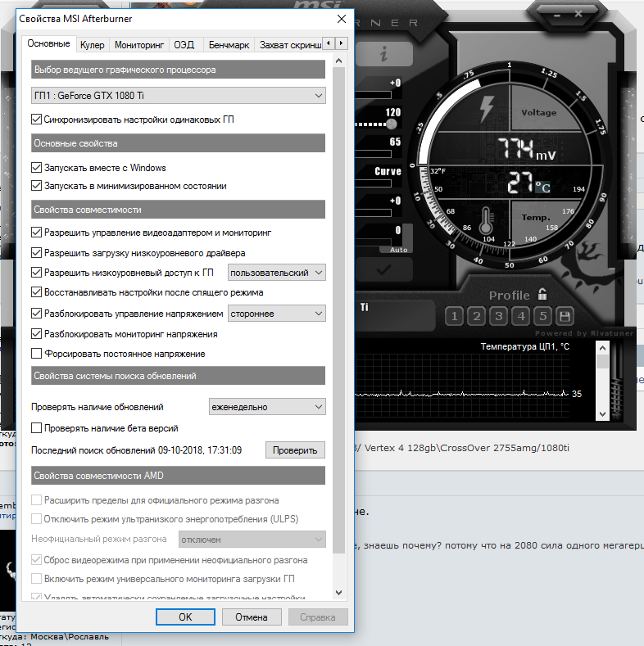644x646 pixels.
Task: Toggle restore settings after sleep mode checkbox
Action: coord(36,292)
